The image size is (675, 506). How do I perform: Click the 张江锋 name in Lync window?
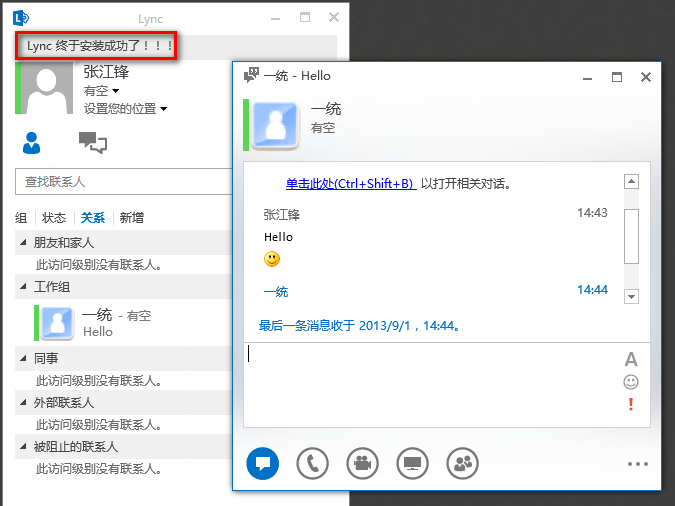106,72
